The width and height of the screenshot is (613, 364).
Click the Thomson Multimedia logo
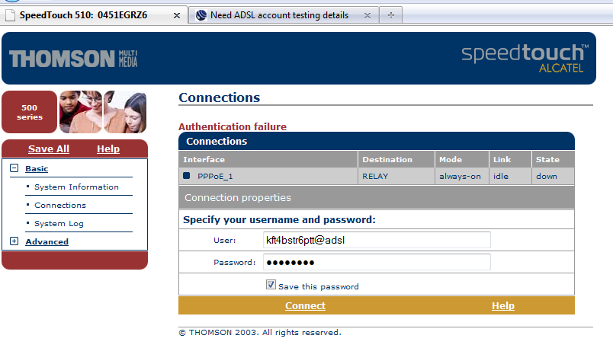point(73,59)
